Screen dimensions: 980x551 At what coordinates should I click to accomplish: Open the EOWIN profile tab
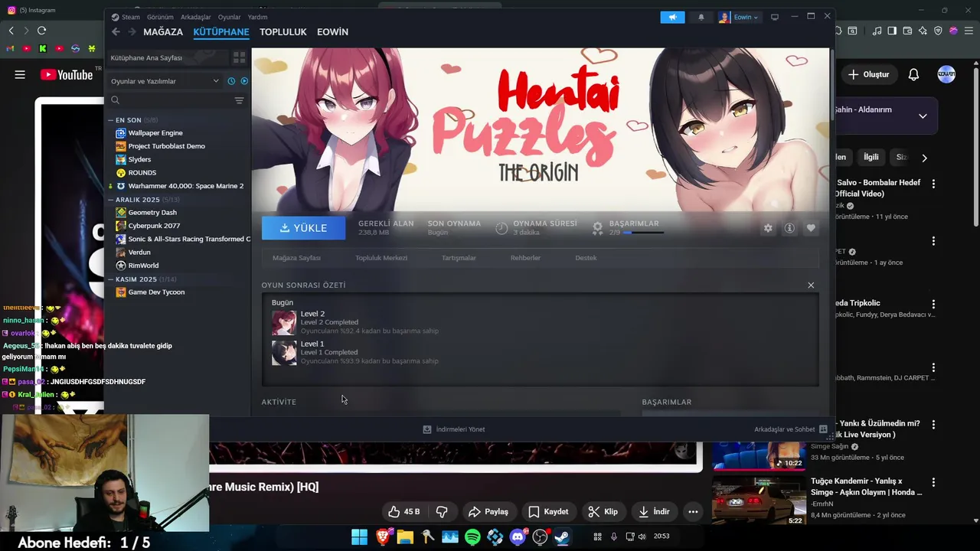pyautogui.click(x=332, y=32)
